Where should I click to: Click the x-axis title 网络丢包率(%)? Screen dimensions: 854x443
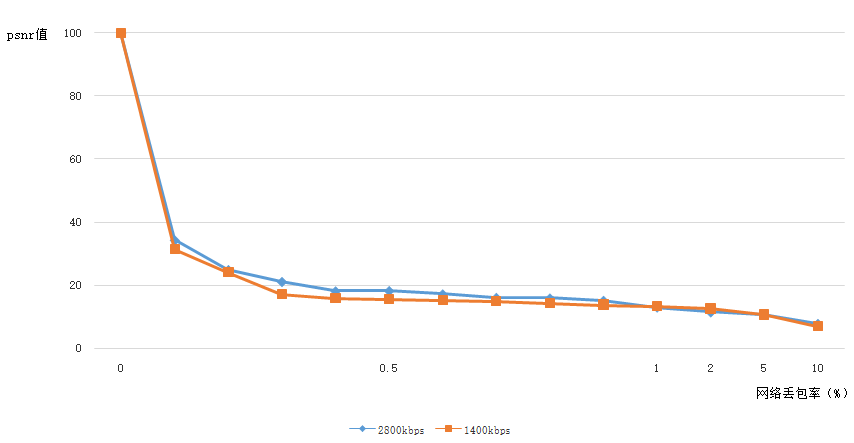click(801, 393)
